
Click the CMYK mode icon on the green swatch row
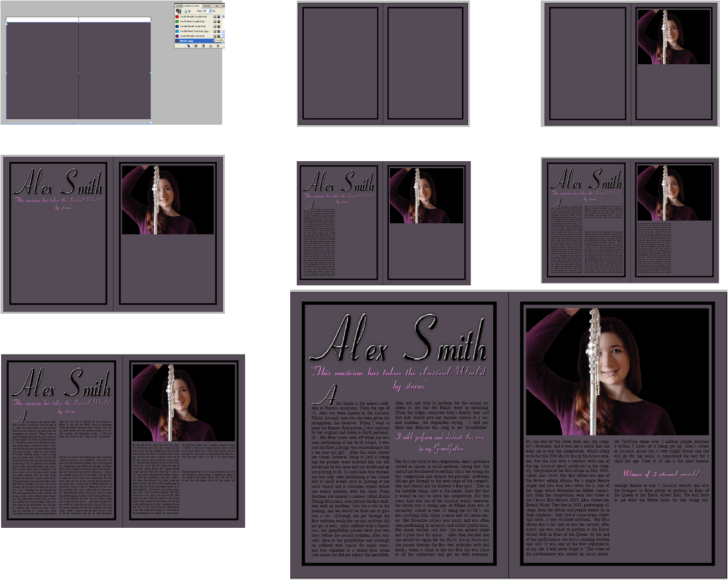(218, 22)
